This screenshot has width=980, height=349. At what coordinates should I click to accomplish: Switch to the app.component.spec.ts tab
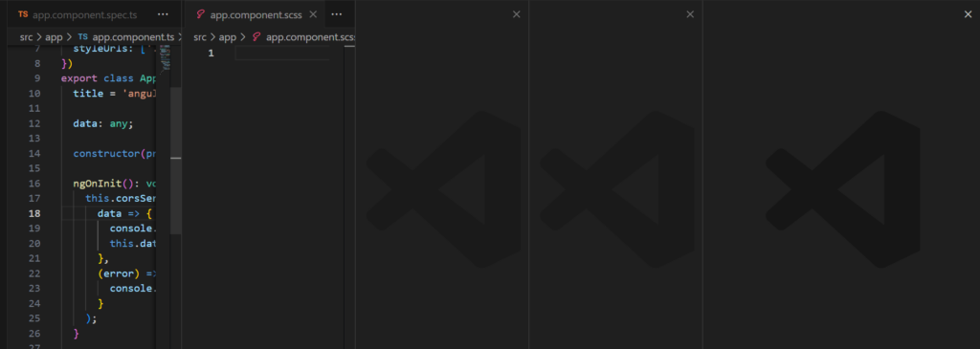click(78, 14)
